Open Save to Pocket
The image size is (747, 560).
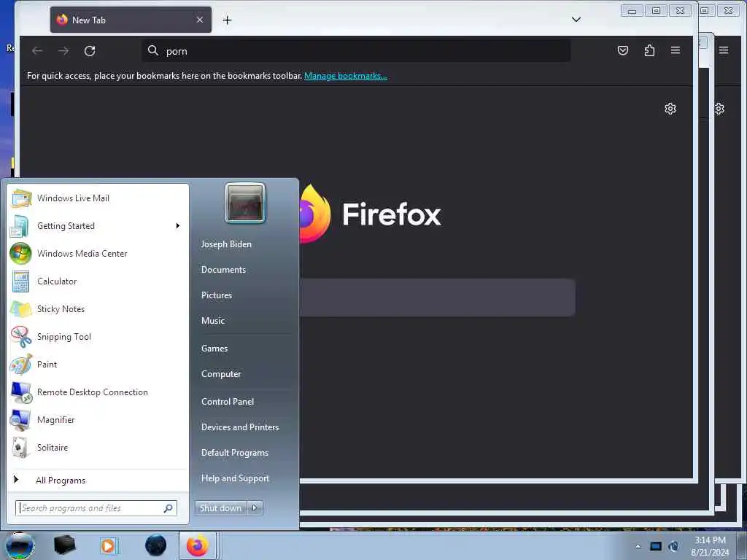(623, 50)
